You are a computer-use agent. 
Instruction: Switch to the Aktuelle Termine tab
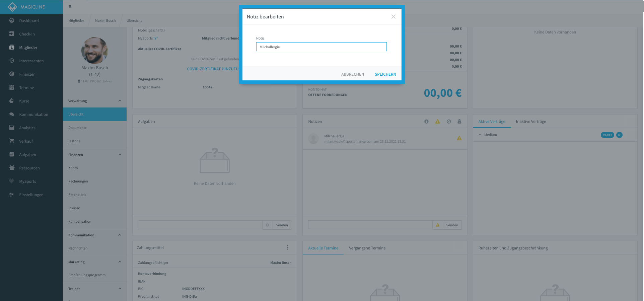pos(323,248)
